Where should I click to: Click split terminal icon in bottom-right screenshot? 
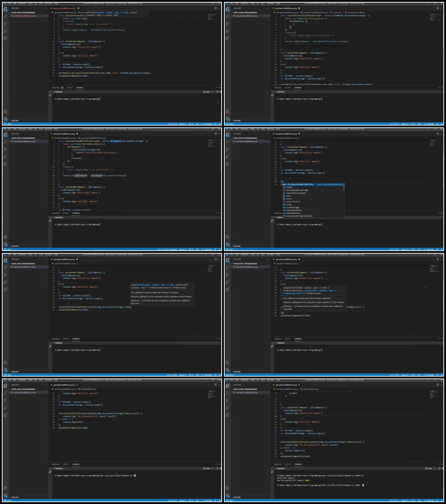439,468
